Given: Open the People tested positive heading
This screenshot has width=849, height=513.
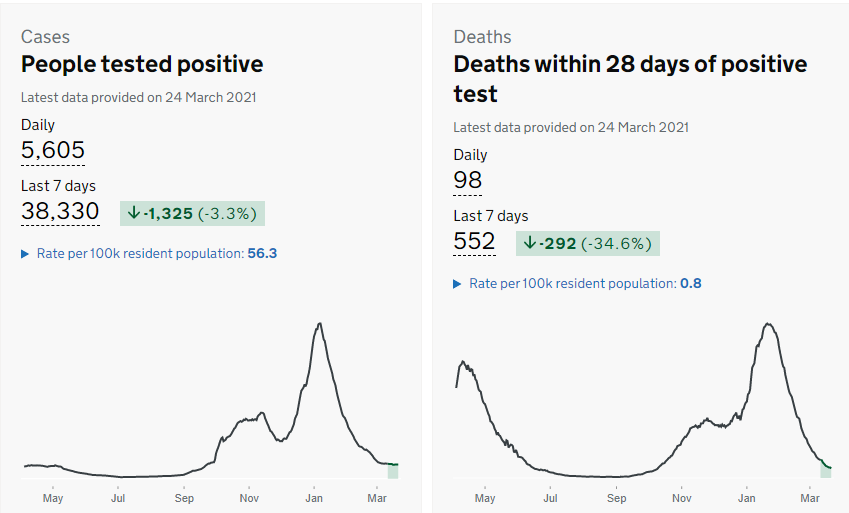Looking at the screenshot, I should click(142, 65).
